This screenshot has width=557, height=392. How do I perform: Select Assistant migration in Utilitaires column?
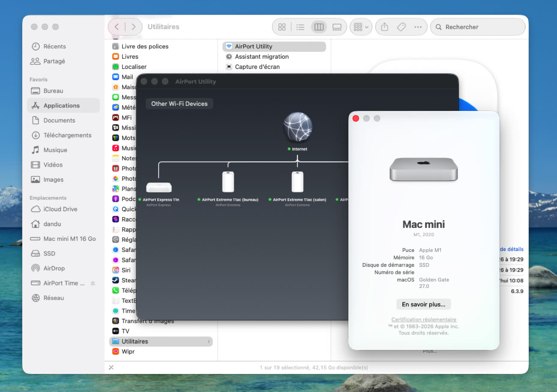274,57
